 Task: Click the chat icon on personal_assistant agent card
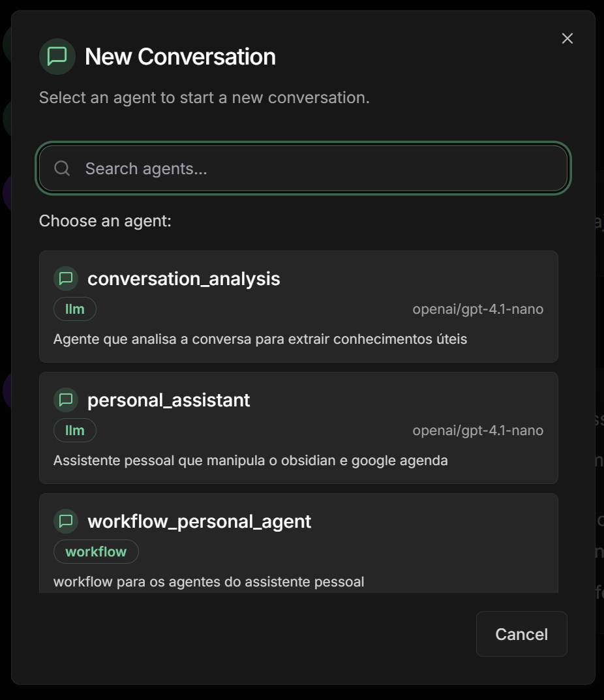66,400
